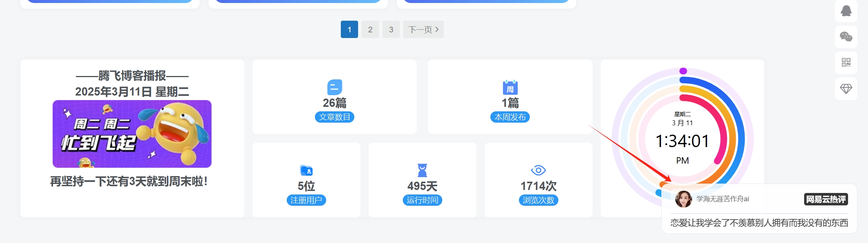Open the QQ penguin sidebar icon
868x243 pixels.
coord(846,11)
